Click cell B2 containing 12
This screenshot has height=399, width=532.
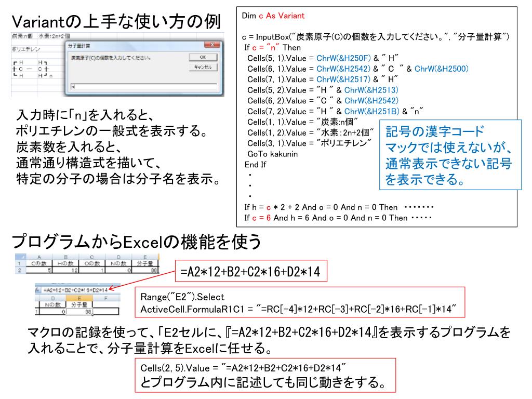(x=65, y=270)
